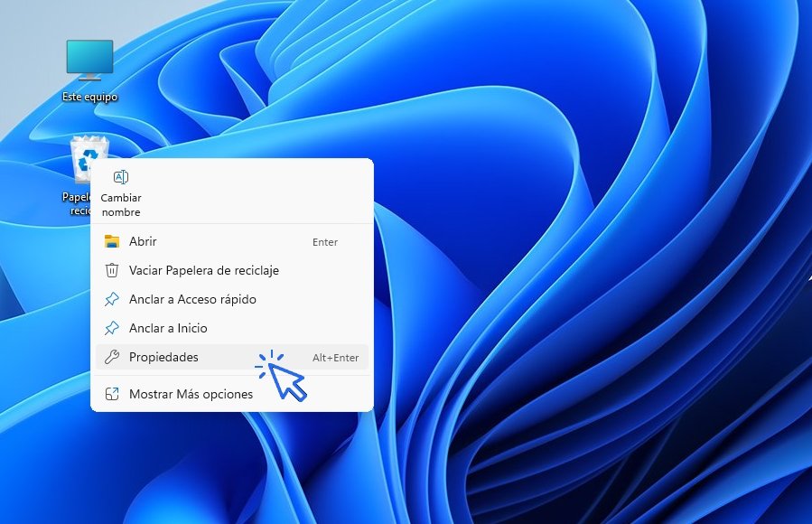This screenshot has height=524, width=812.
Task: Click the Mostrar Más opciones expand icon
Action: (x=112, y=394)
